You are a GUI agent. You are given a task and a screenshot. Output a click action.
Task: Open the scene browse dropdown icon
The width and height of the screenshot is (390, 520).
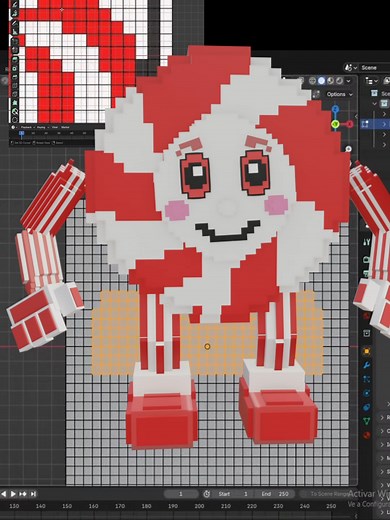click(x=350, y=68)
